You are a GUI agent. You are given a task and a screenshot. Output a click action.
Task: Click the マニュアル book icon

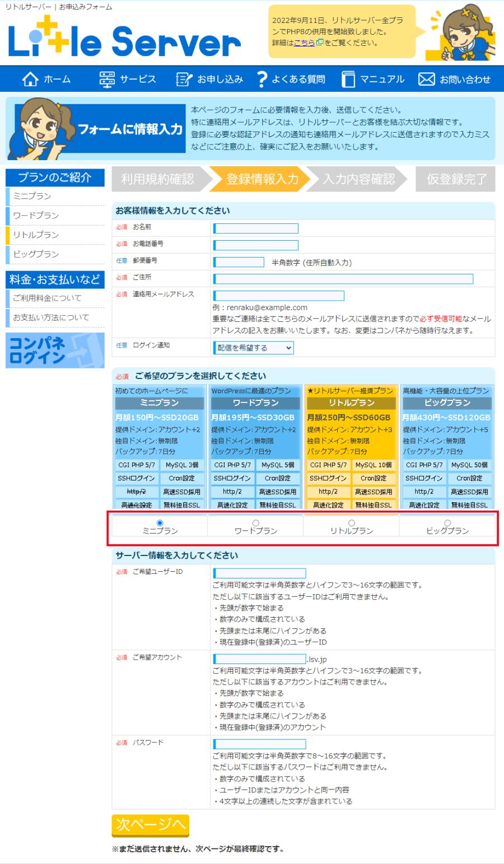click(x=348, y=79)
